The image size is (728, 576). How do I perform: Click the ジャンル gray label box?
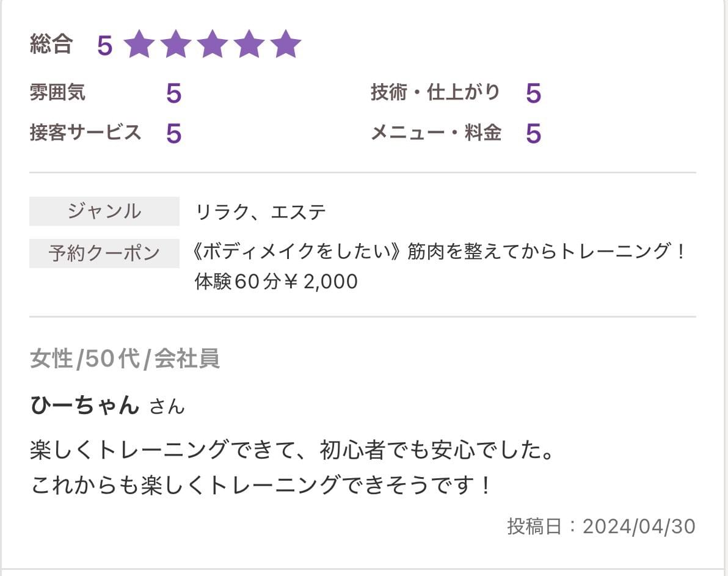tap(104, 211)
